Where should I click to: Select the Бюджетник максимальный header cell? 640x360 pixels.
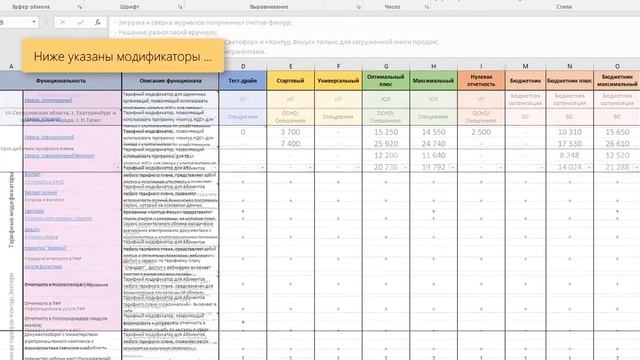[x=617, y=80]
